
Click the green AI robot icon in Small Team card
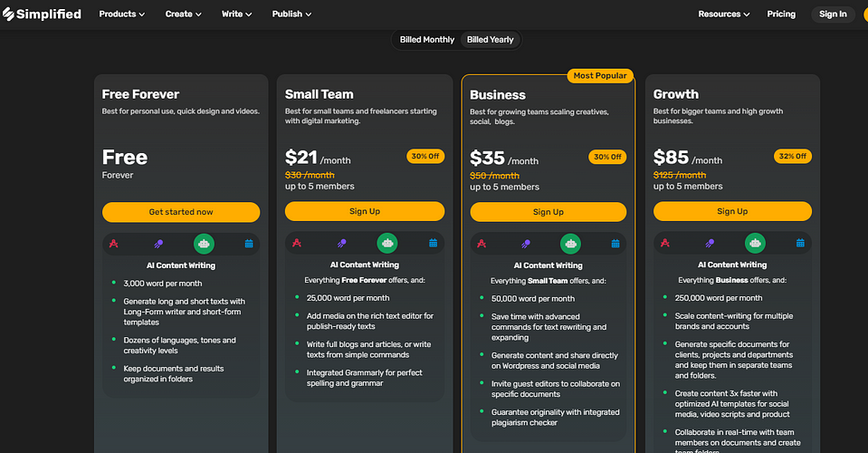tap(387, 243)
